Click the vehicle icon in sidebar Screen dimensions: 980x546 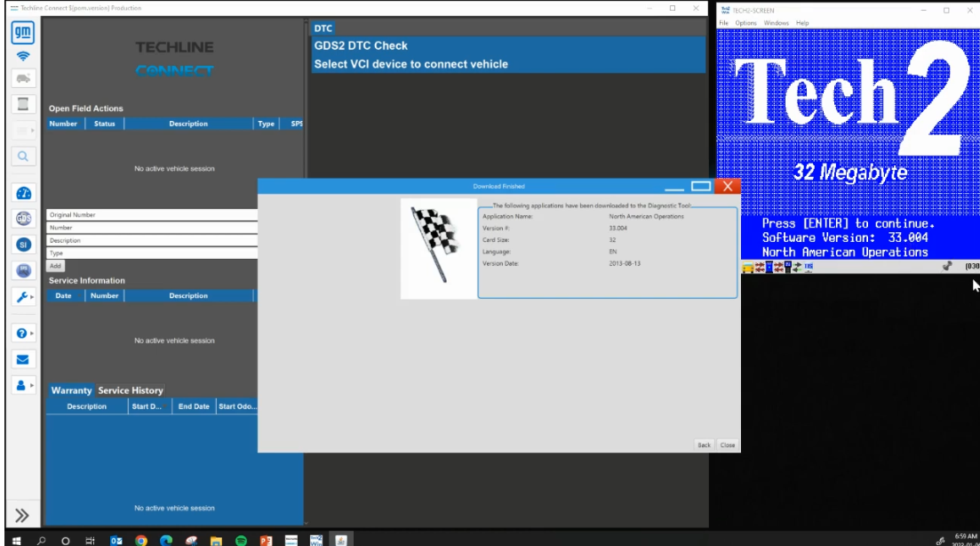coord(23,78)
